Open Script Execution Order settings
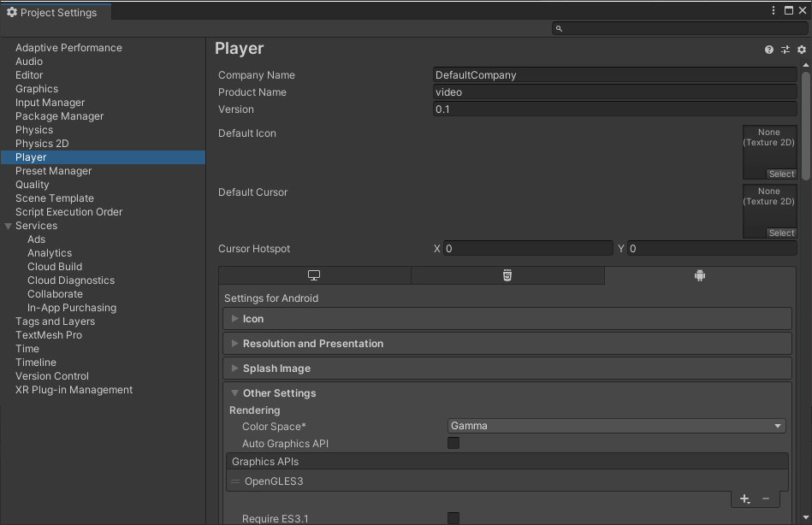Image resolution: width=812 pixels, height=525 pixels. point(68,212)
